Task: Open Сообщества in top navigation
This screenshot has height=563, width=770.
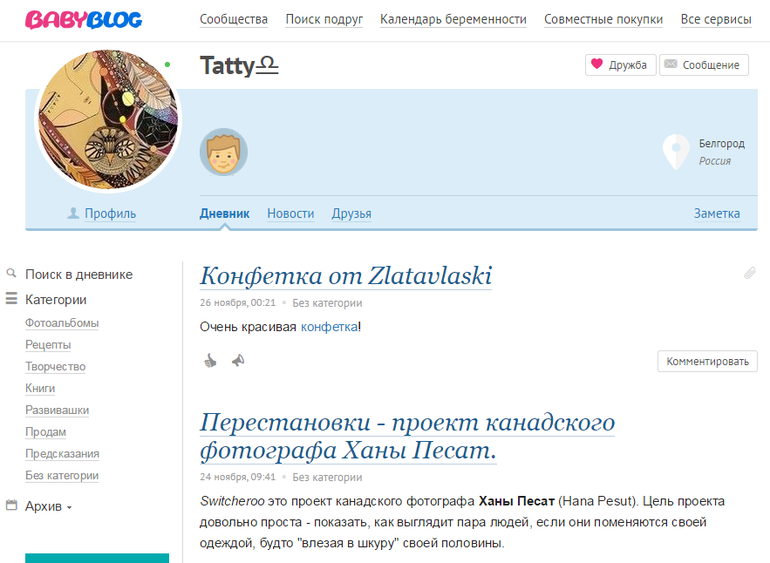Action: coord(234,20)
